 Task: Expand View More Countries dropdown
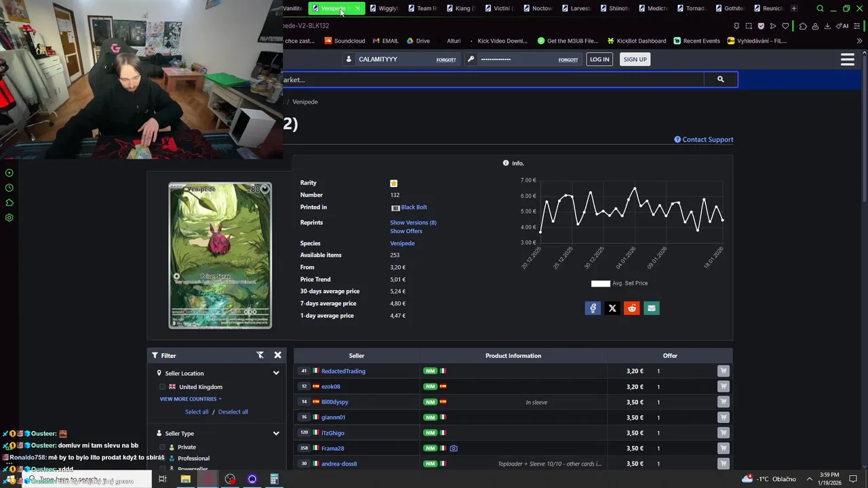191,399
